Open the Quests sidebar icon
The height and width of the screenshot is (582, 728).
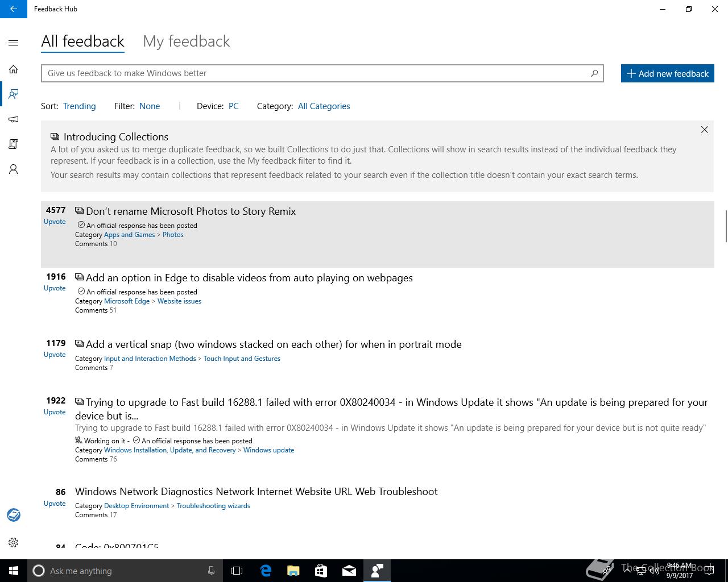coord(14,144)
